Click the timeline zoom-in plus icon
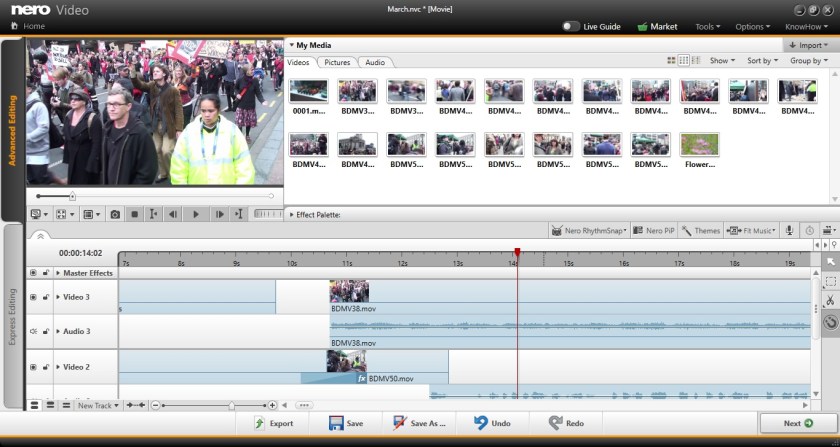 pyautogui.click(x=272, y=405)
